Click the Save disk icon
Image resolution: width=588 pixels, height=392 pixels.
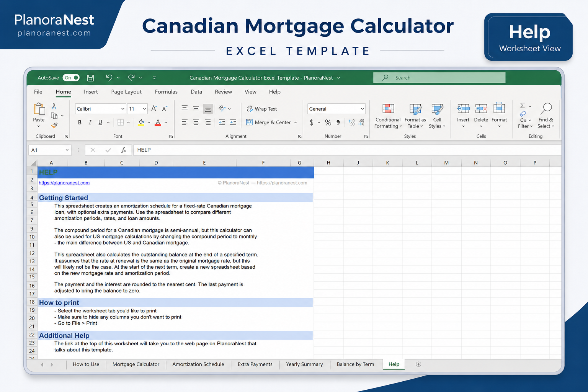pyautogui.click(x=90, y=78)
